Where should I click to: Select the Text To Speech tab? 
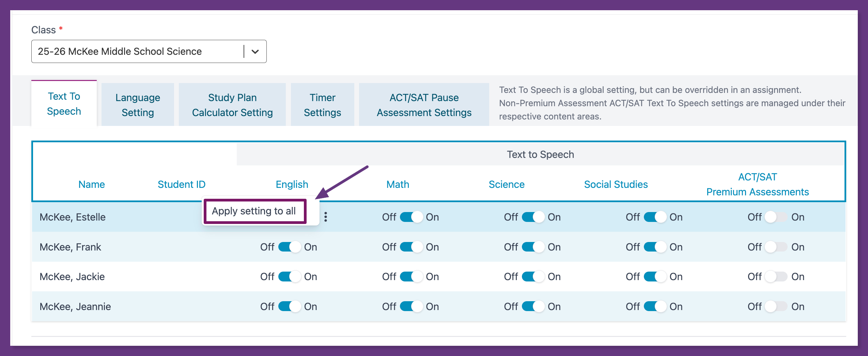(x=64, y=104)
